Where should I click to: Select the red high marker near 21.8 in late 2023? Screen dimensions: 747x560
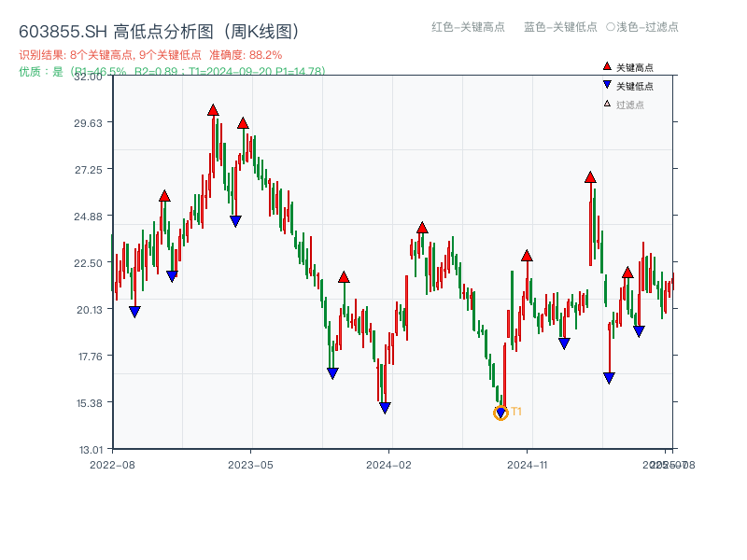pos(344,276)
